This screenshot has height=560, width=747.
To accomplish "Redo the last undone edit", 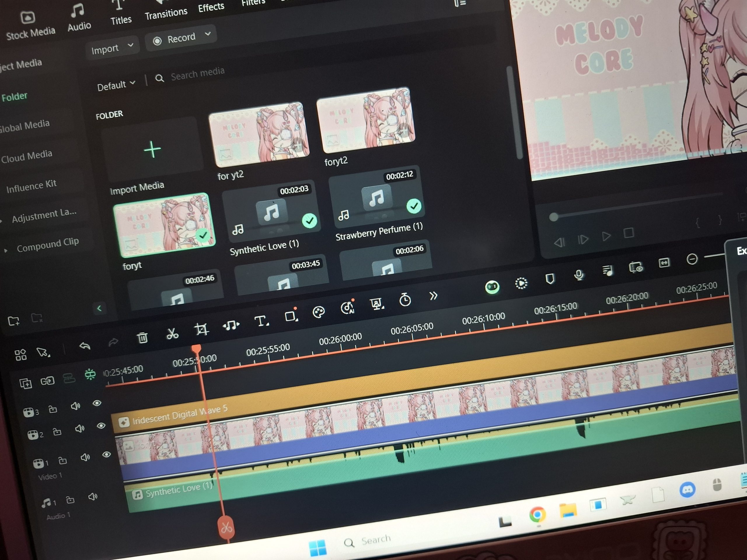I will (x=113, y=342).
